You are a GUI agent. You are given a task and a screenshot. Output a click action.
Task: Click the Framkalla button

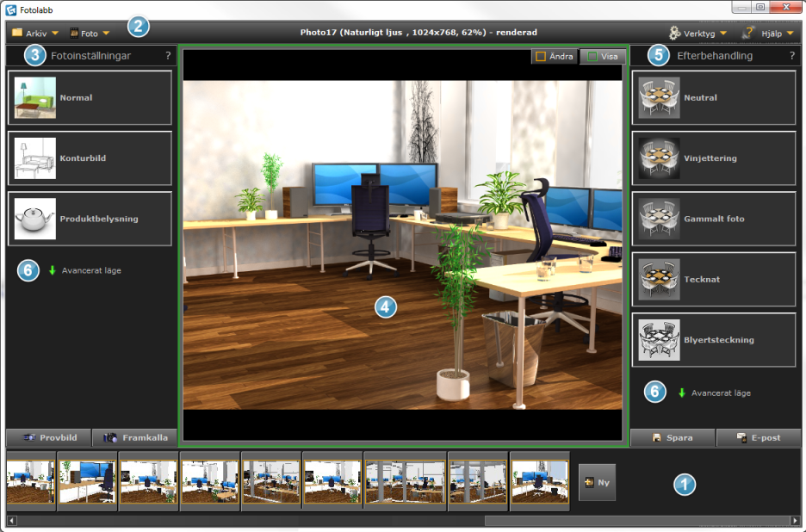[x=134, y=437]
